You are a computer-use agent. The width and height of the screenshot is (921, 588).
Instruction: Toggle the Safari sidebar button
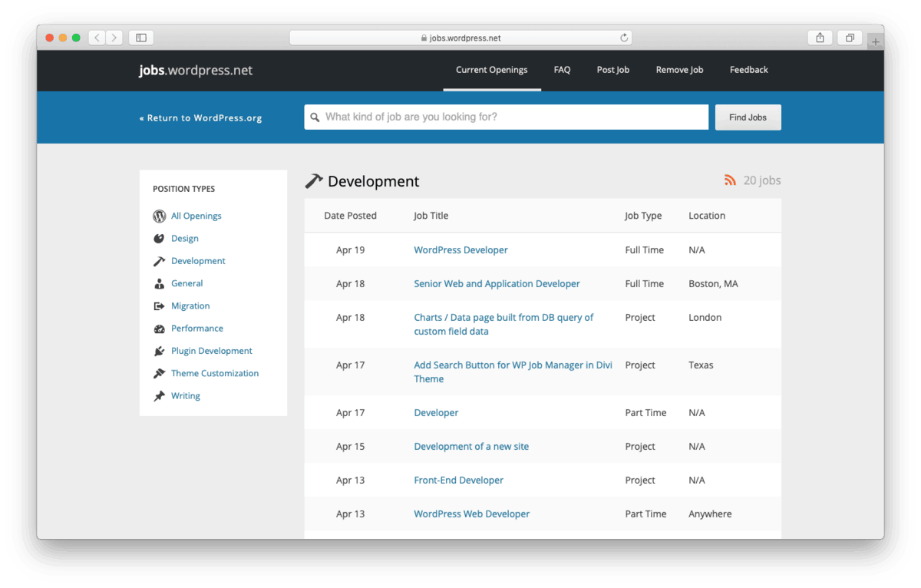141,38
